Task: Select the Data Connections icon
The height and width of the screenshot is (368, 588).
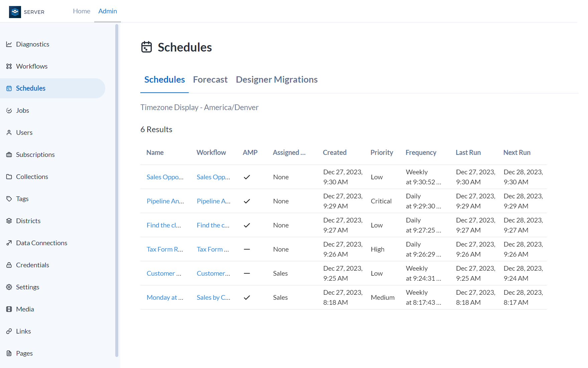Action: (x=10, y=243)
